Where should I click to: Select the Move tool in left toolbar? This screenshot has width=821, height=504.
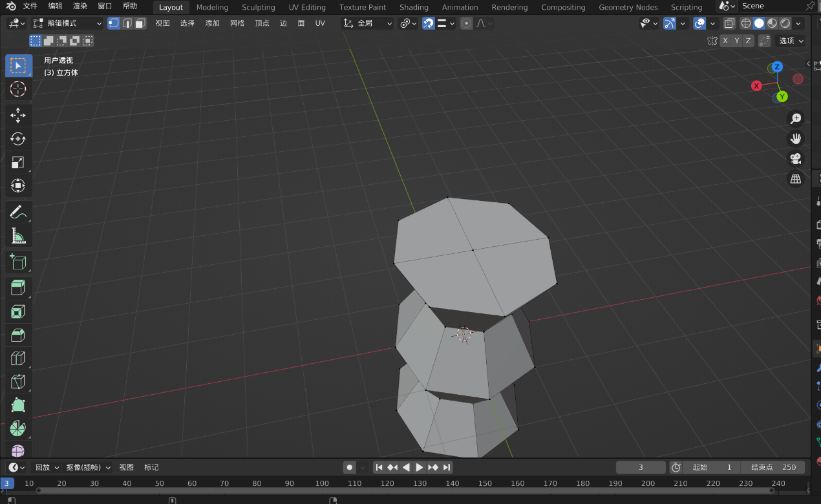pyautogui.click(x=18, y=116)
